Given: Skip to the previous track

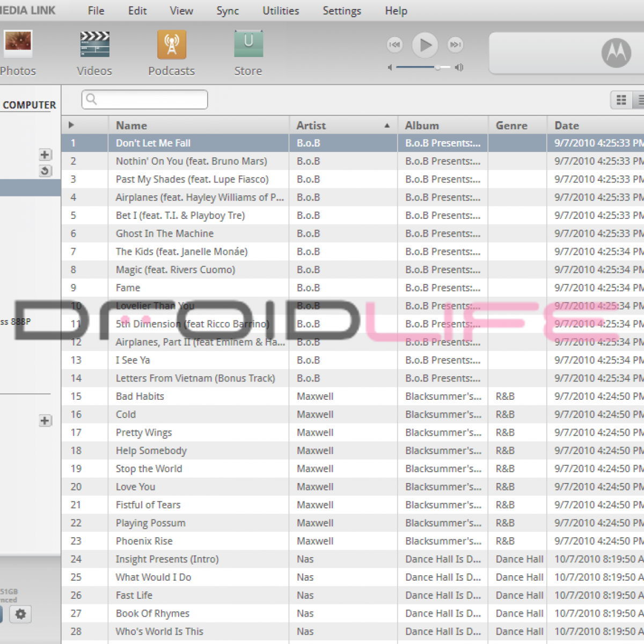Looking at the screenshot, I should point(394,45).
